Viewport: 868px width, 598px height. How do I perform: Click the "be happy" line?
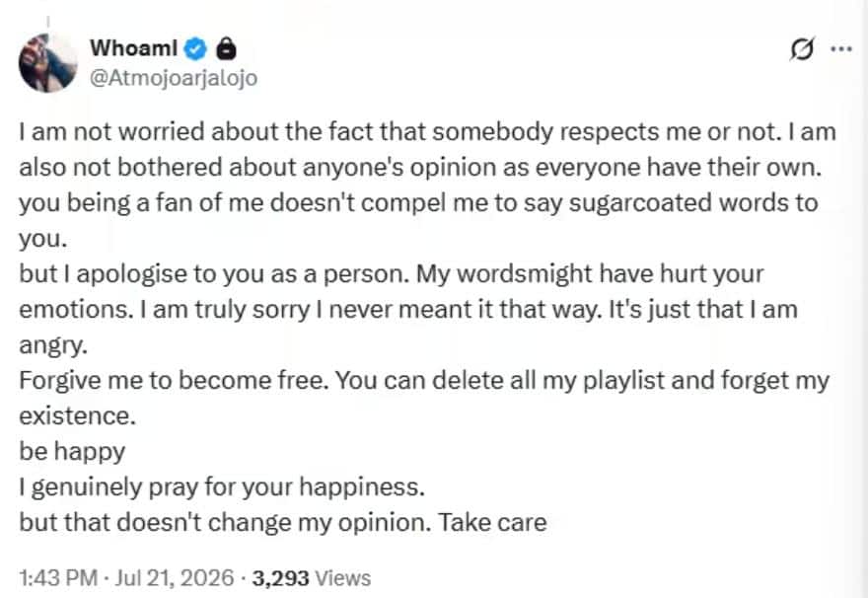click(x=72, y=452)
